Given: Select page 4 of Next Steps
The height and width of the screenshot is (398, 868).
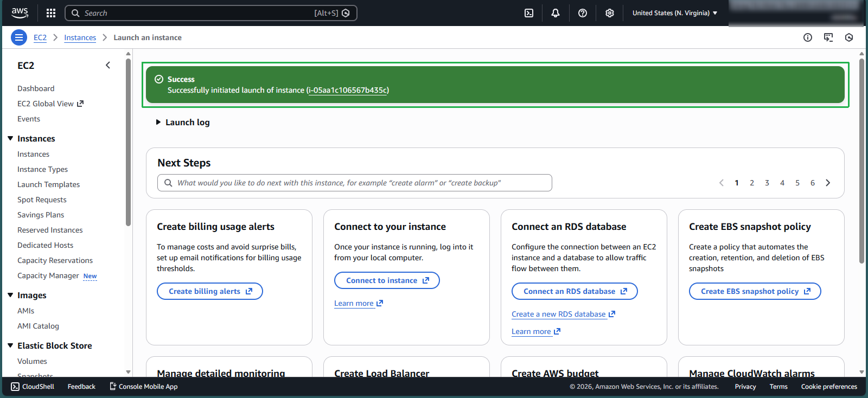Looking at the screenshot, I should point(782,183).
